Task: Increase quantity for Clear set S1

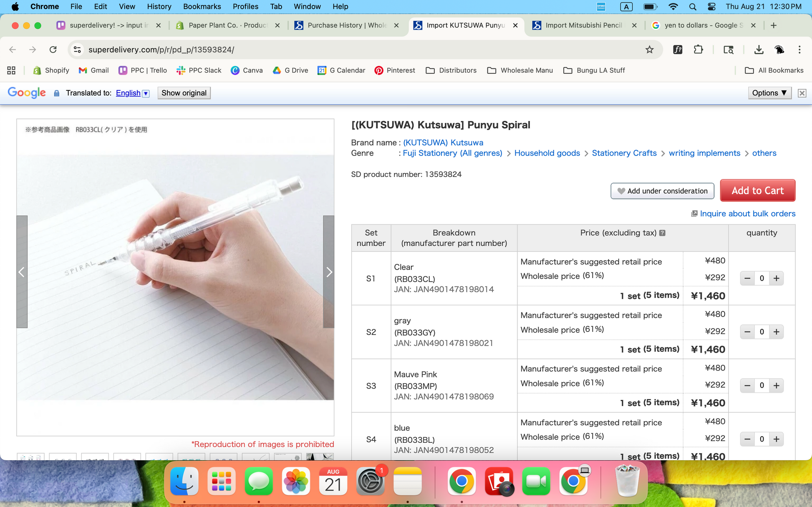Action: point(776,278)
